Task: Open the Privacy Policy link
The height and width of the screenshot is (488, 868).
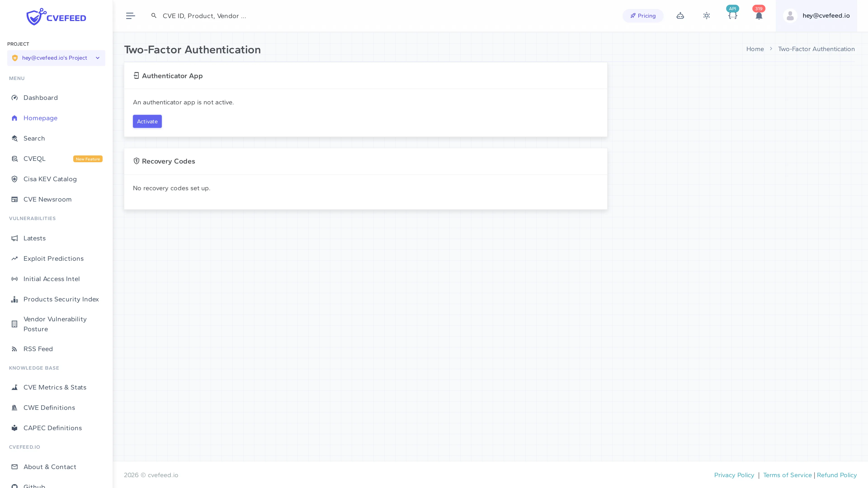Action: click(x=734, y=475)
